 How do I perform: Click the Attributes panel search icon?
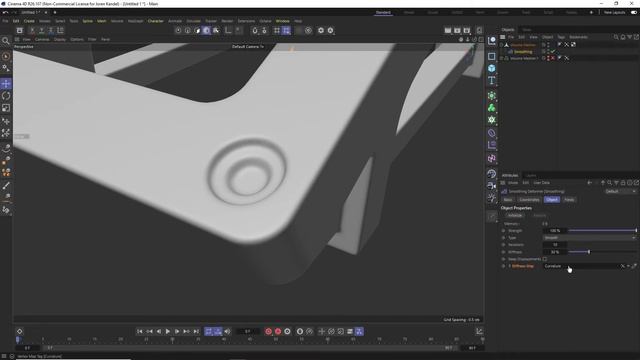[609, 183]
